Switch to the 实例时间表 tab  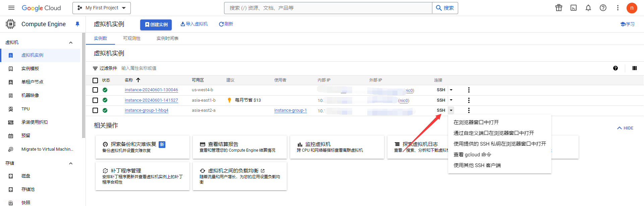coord(167,38)
